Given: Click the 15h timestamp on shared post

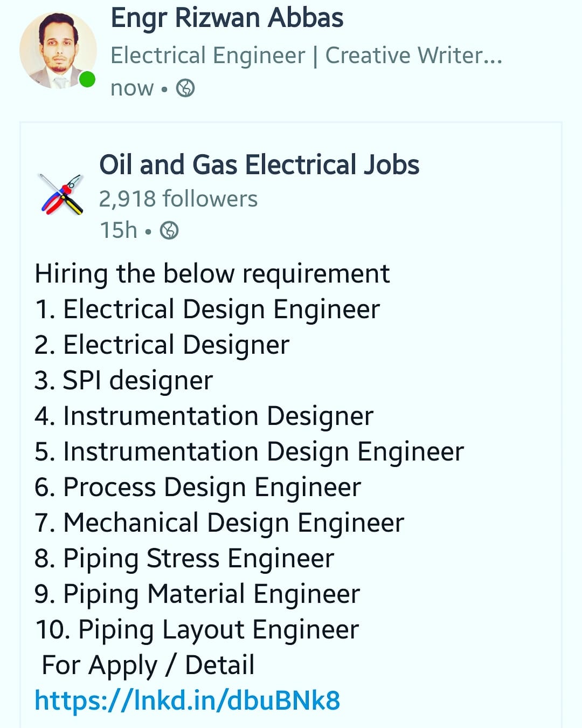Looking at the screenshot, I should point(119,230).
